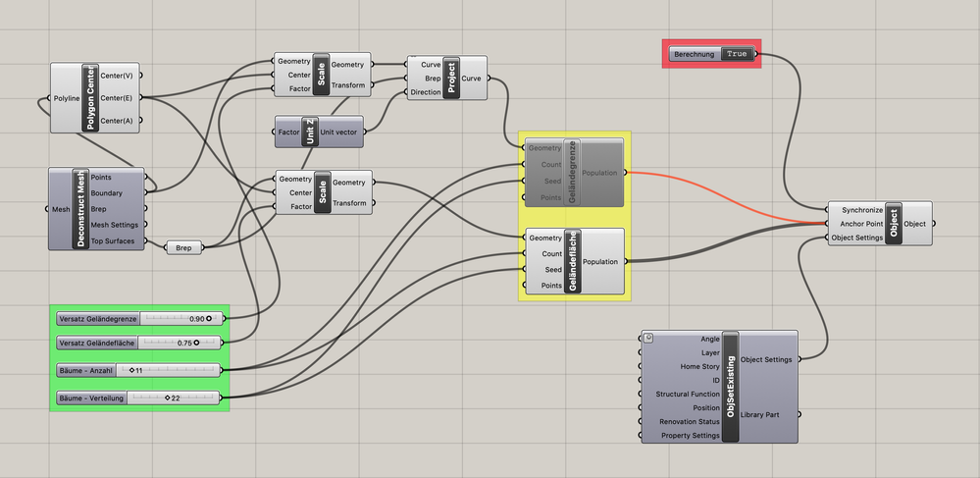This screenshot has height=478, width=980.
Task: Select the disabled Geländegrenze component
Action: [x=573, y=173]
